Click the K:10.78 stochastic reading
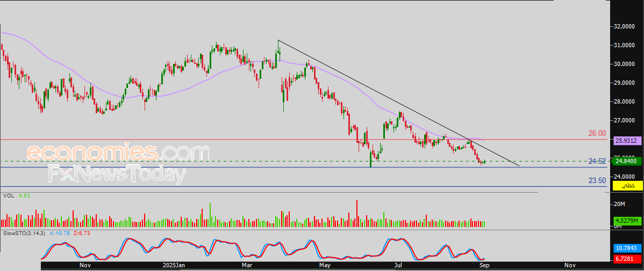The width and height of the screenshot is (644, 271). point(60,233)
